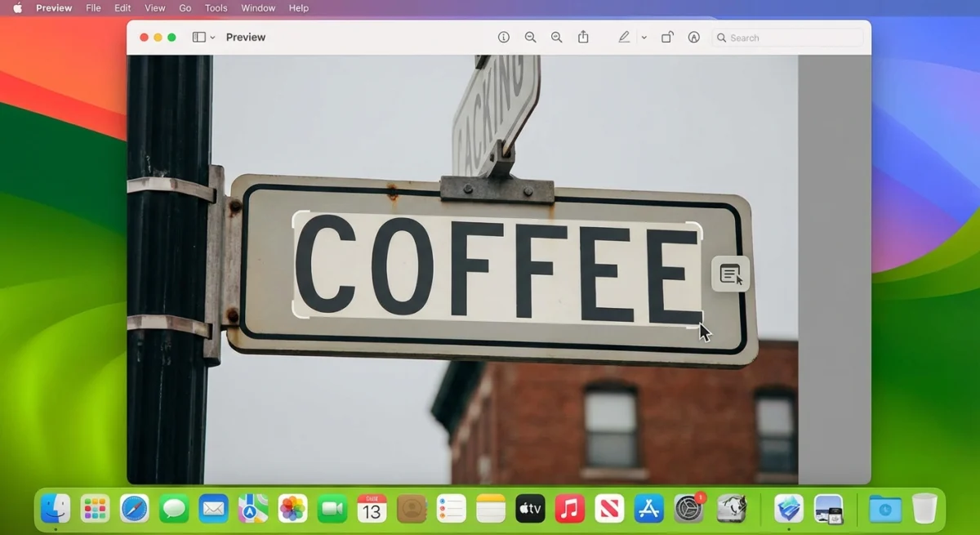Click the search magnifier icon
980x535 pixels.
click(x=721, y=38)
